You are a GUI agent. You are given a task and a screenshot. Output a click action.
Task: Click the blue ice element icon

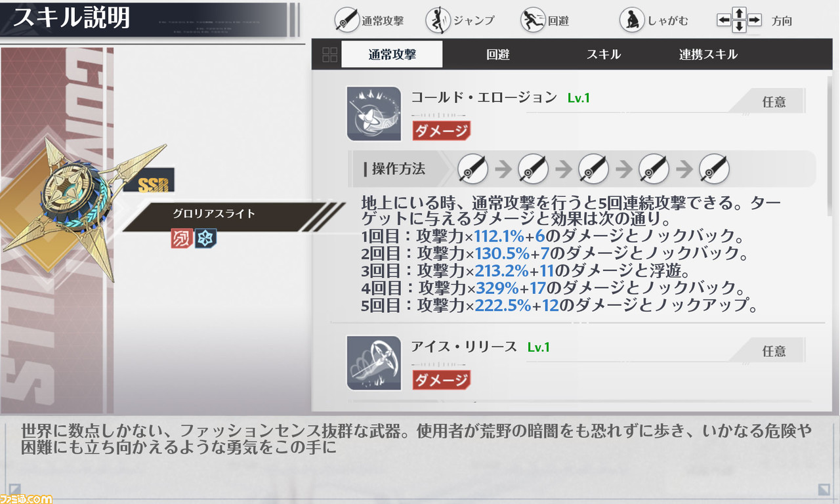205,238
